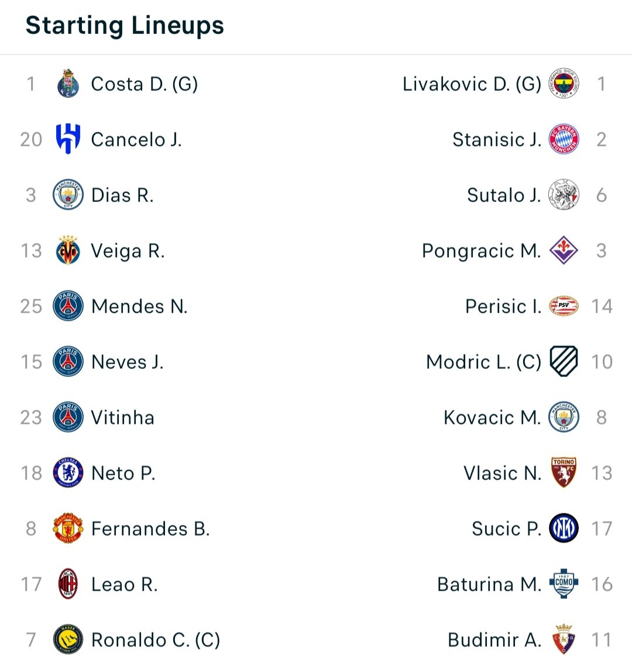This screenshot has width=632, height=672.
Task: Click the Como logo beside Baturina M.
Action: [564, 584]
